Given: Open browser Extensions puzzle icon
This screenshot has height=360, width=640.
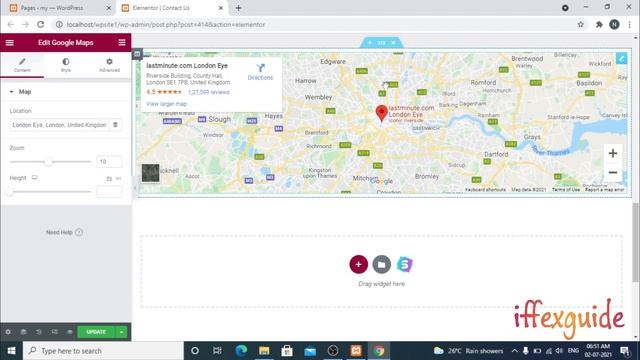Looking at the screenshot, I should [599, 24].
